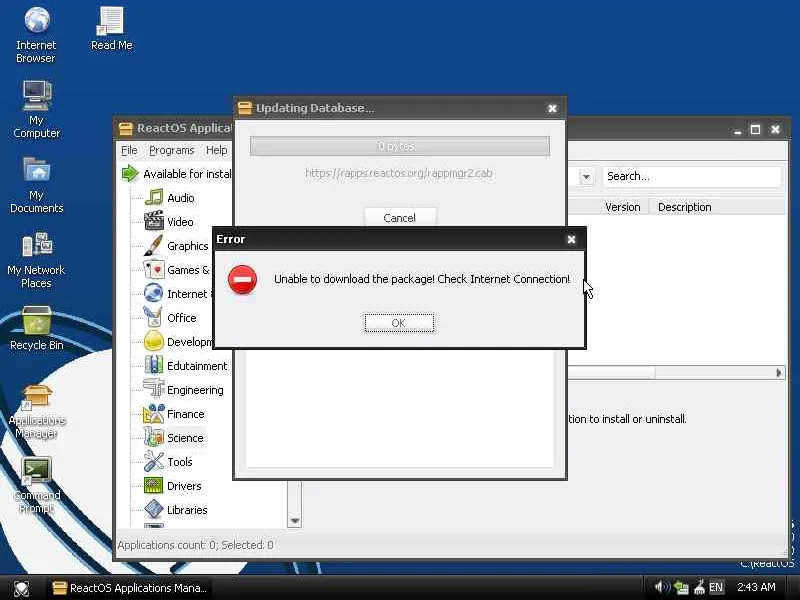800x600 pixels.
Task: Switch to ReactOS Applications Manager taskbar button
Action: point(131,588)
